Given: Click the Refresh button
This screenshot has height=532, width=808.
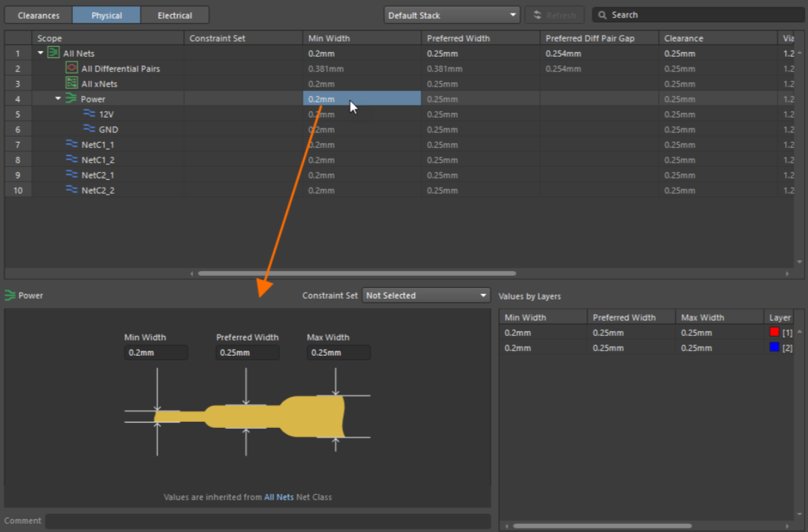Looking at the screenshot, I should coord(554,15).
